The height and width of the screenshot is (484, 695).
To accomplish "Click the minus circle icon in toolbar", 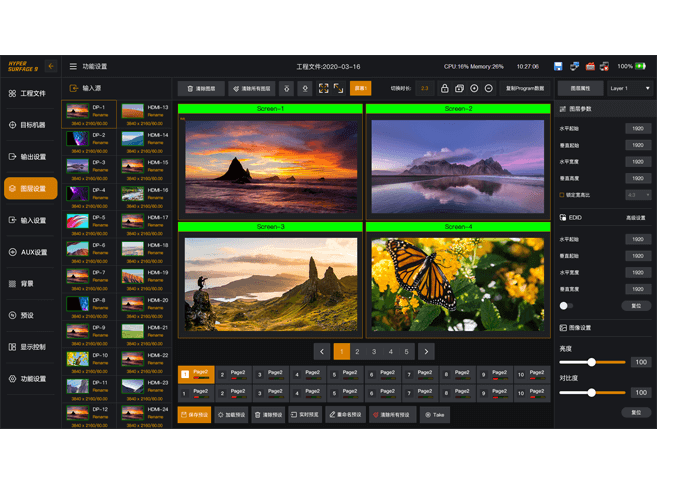I will pos(489,88).
